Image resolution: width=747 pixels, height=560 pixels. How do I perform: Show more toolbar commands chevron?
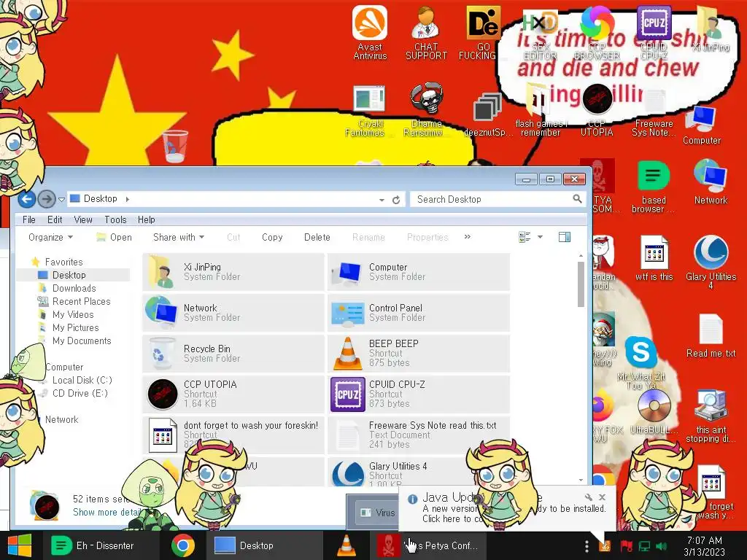click(468, 237)
